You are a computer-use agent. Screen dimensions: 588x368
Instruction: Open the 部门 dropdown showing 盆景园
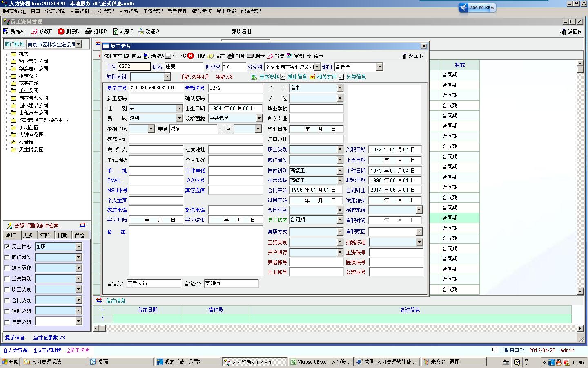379,67
